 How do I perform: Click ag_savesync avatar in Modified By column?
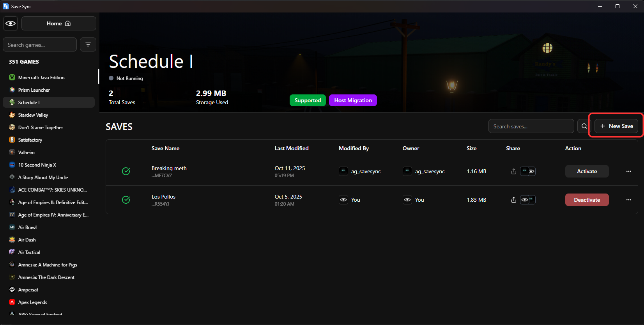pyautogui.click(x=343, y=171)
